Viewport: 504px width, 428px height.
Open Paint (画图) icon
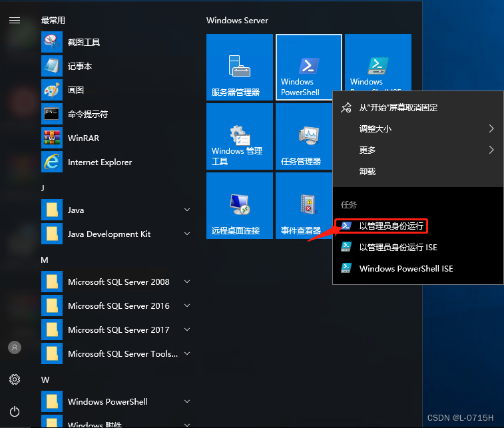coord(52,90)
